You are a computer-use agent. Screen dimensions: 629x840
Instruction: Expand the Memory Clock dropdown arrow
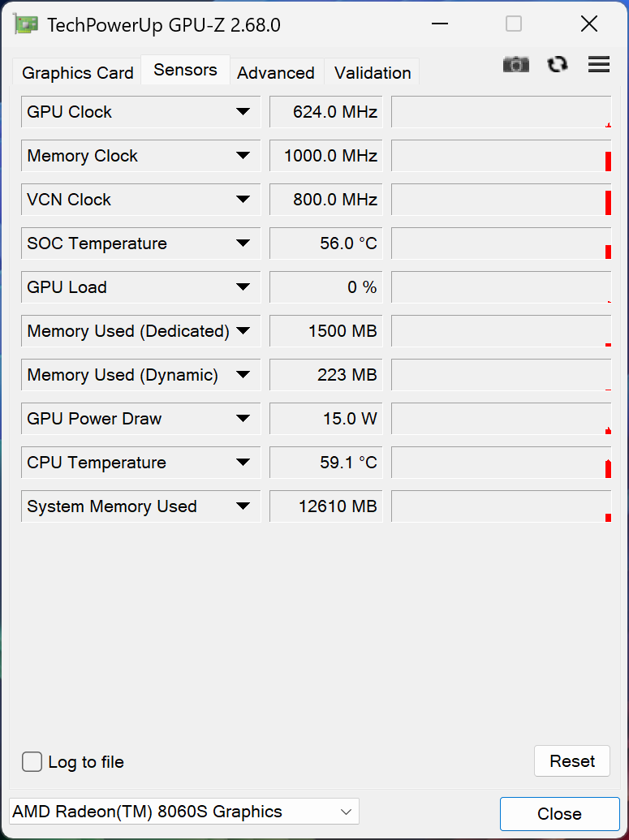(243, 156)
